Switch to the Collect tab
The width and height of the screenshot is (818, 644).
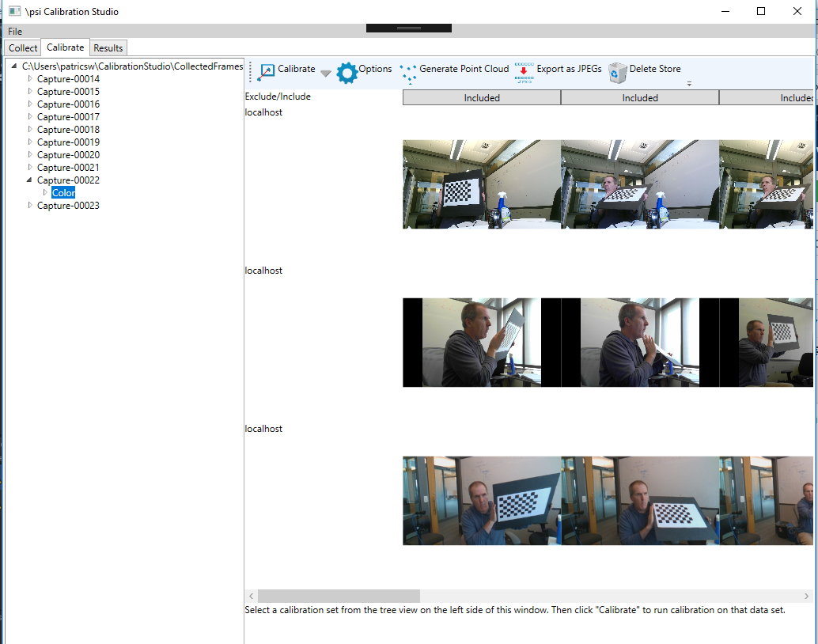pos(23,48)
